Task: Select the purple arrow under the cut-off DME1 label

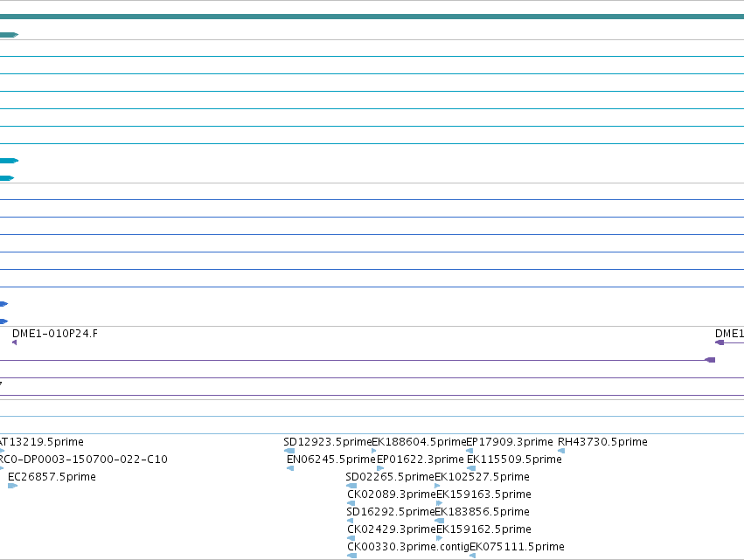Action: [720, 342]
